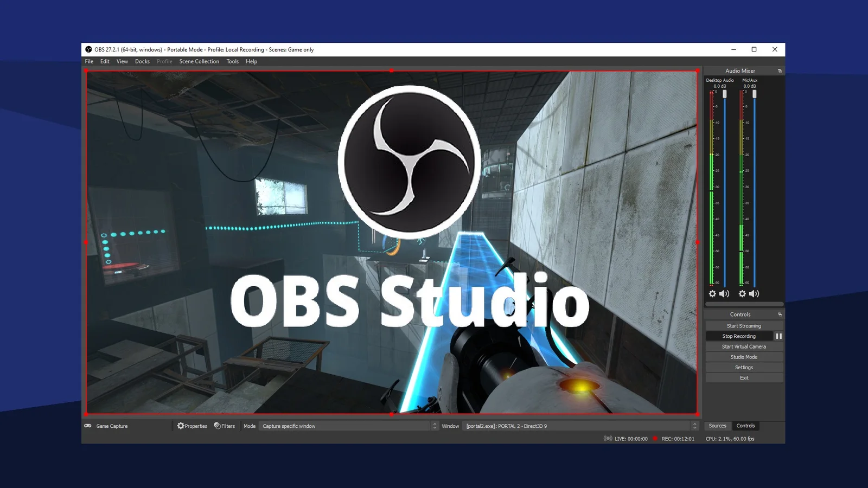Open the Edit menu

coord(105,61)
